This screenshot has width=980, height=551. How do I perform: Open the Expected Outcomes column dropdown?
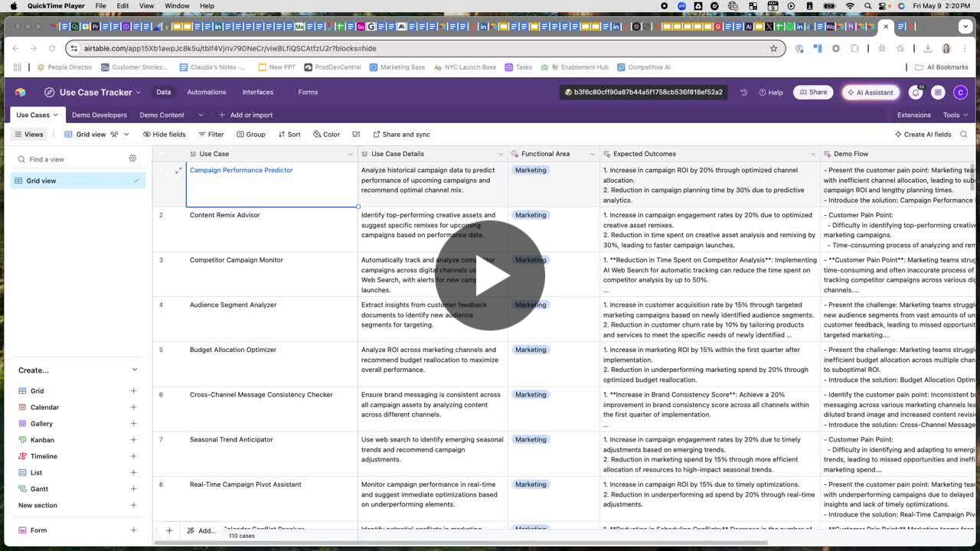coord(813,154)
